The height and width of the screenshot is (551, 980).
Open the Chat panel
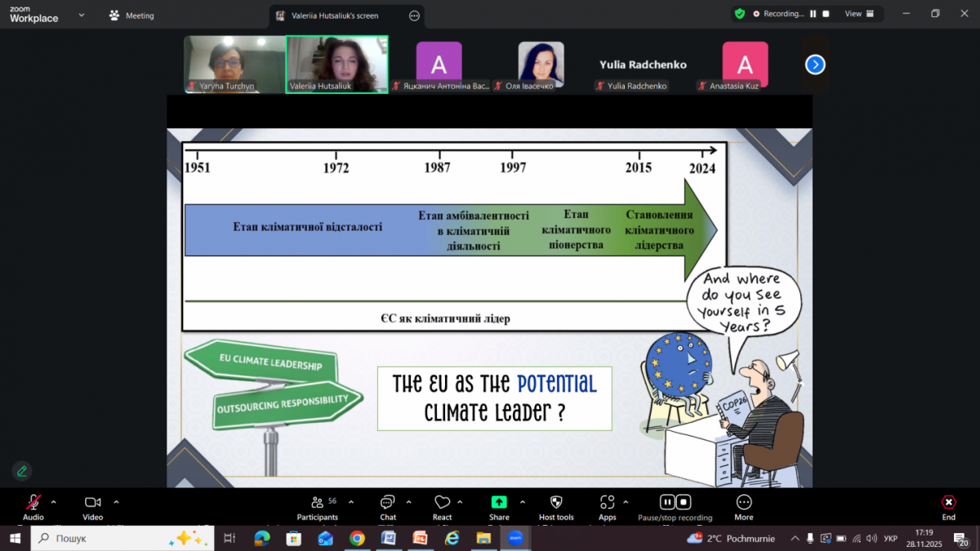click(387, 502)
